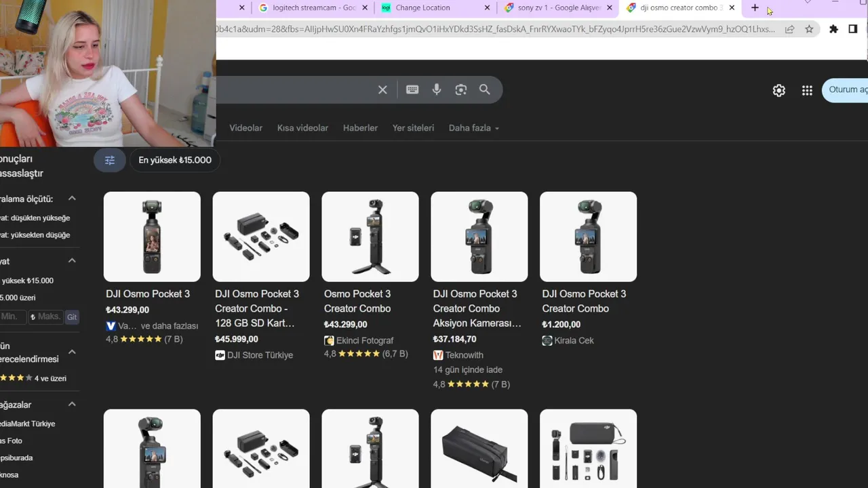Open the ₺1.200,00 Creator Combo title link
This screenshot has height=488, width=868.
pos(584,301)
